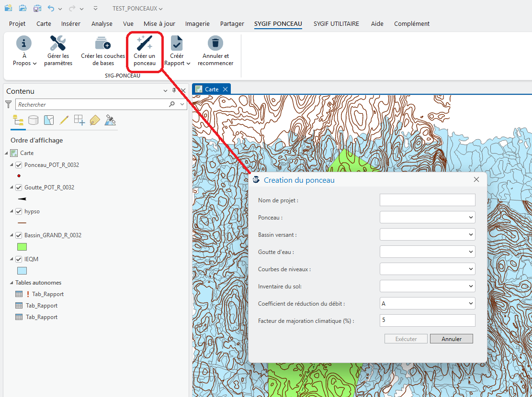Click the Save project icon in title bar

(x=37, y=9)
